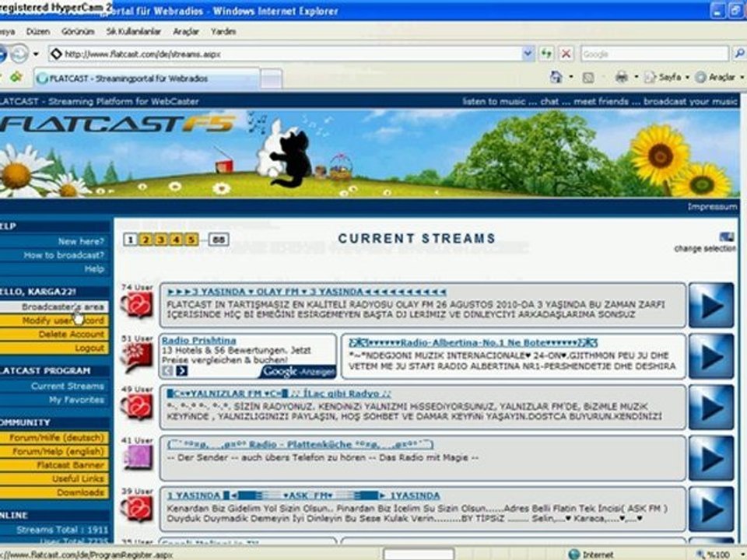Click the heart icon beside ASK FM

(137, 509)
